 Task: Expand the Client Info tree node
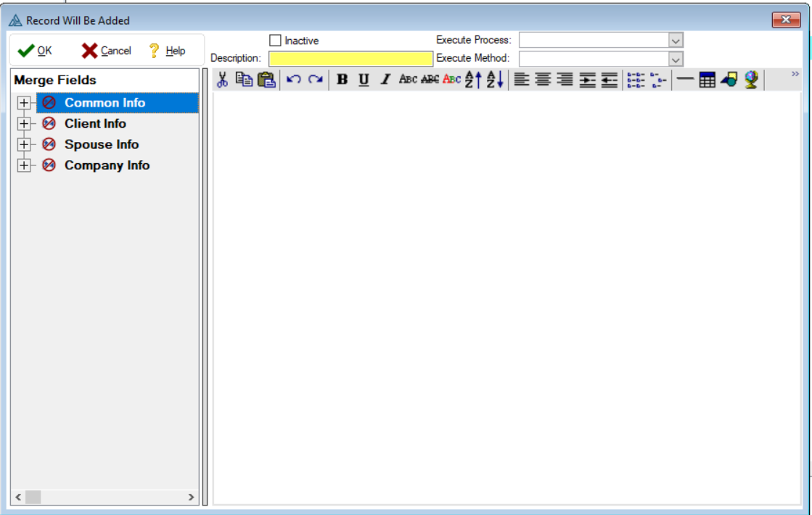24,123
